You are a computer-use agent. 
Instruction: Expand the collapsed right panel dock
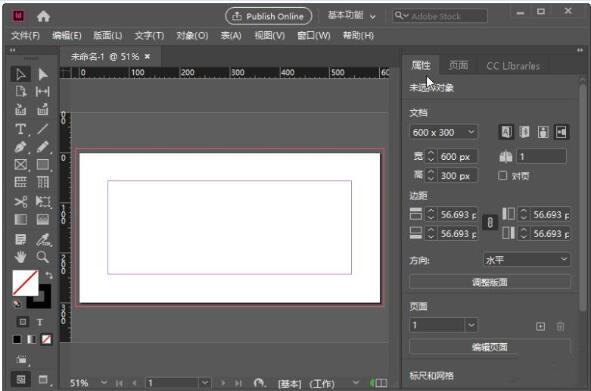point(580,50)
